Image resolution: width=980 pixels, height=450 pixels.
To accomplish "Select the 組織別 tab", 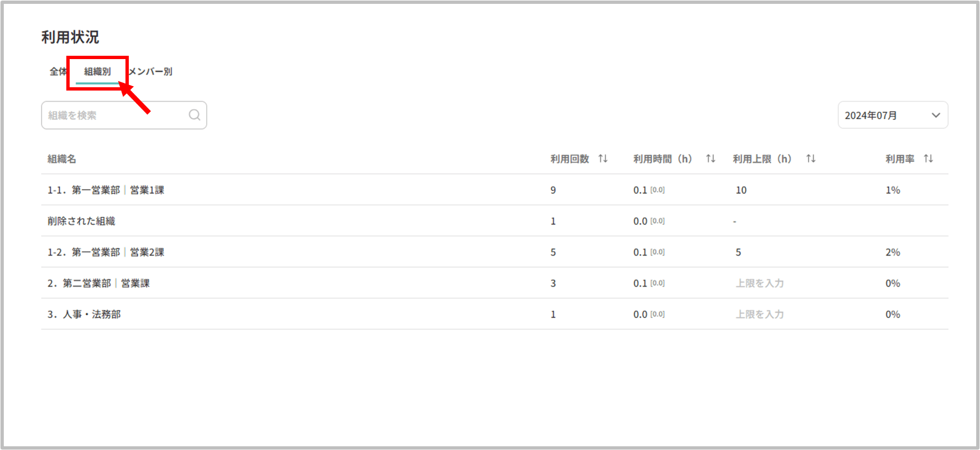I will click(x=97, y=71).
